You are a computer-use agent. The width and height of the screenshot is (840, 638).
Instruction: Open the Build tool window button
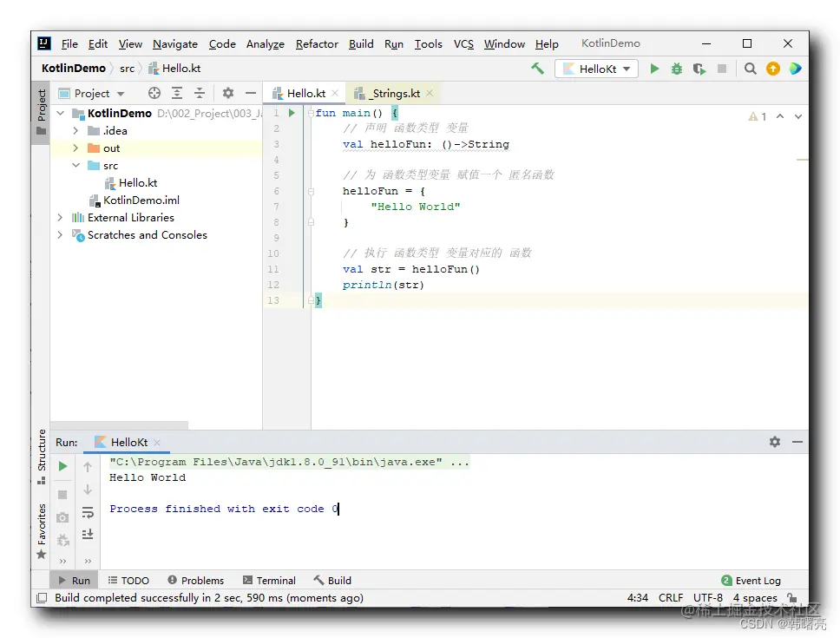pos(332,580)
